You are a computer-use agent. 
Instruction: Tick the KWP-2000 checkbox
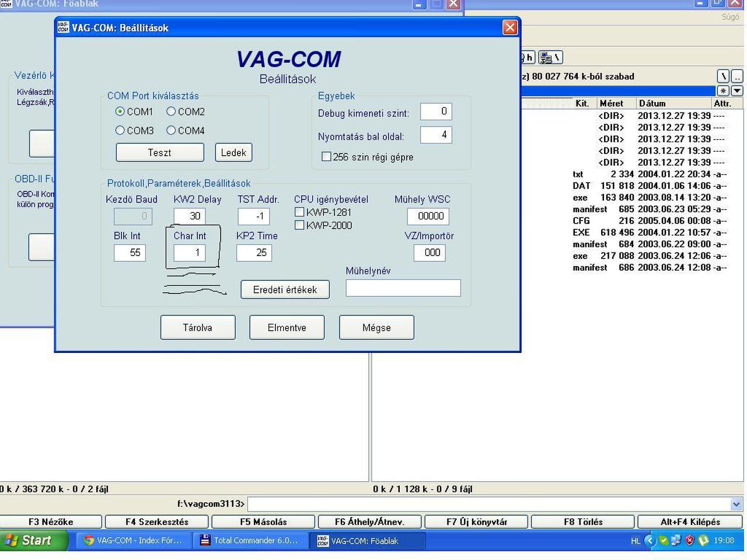[299, 225]
